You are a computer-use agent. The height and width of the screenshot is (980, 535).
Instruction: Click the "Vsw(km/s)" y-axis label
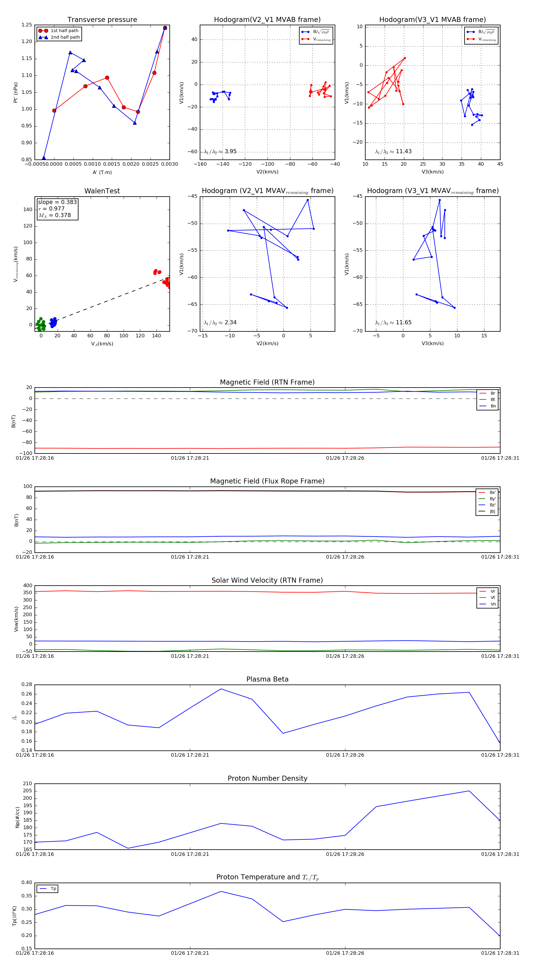click(16, 619)
